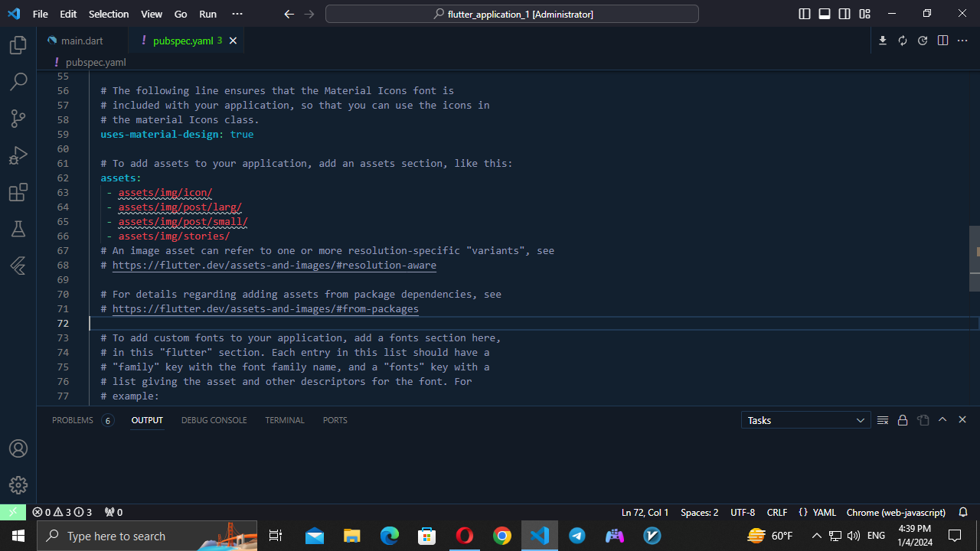Open the Go menu

pos(181,14)
